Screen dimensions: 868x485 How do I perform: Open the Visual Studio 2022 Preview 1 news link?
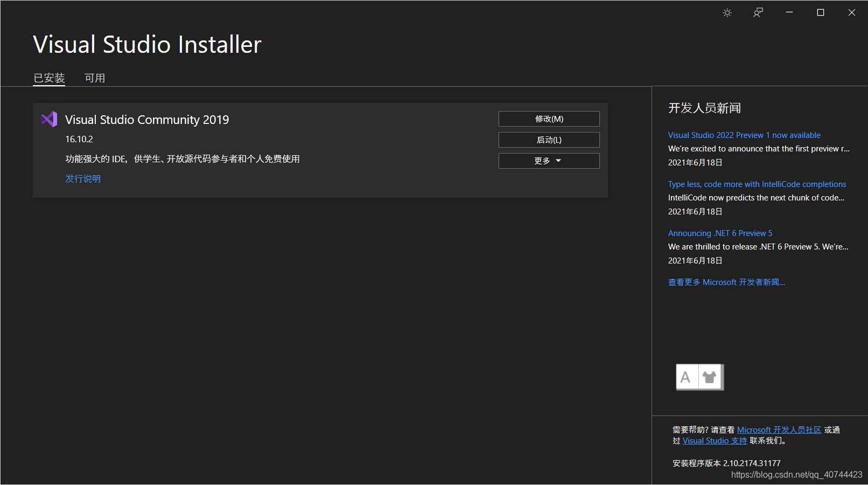[x=744, y=135]
